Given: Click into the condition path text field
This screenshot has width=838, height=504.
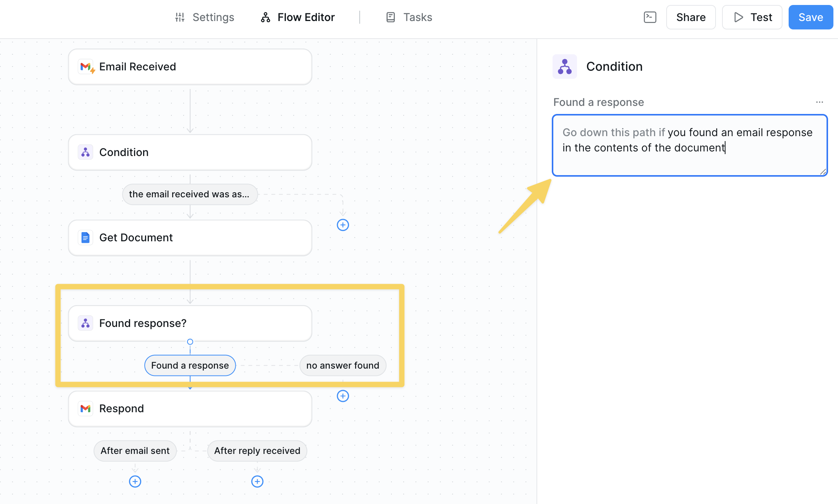Looking at the screenshot, I should click(690, 145).
